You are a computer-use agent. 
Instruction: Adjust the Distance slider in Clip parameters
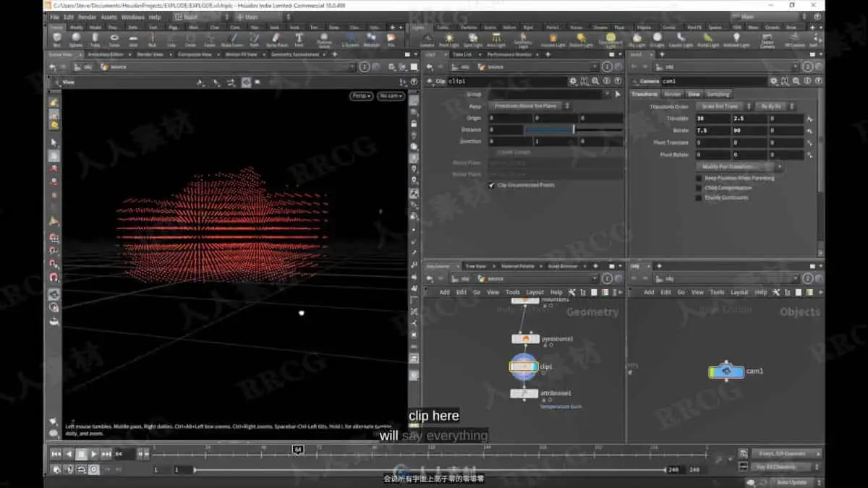point(573,129)
